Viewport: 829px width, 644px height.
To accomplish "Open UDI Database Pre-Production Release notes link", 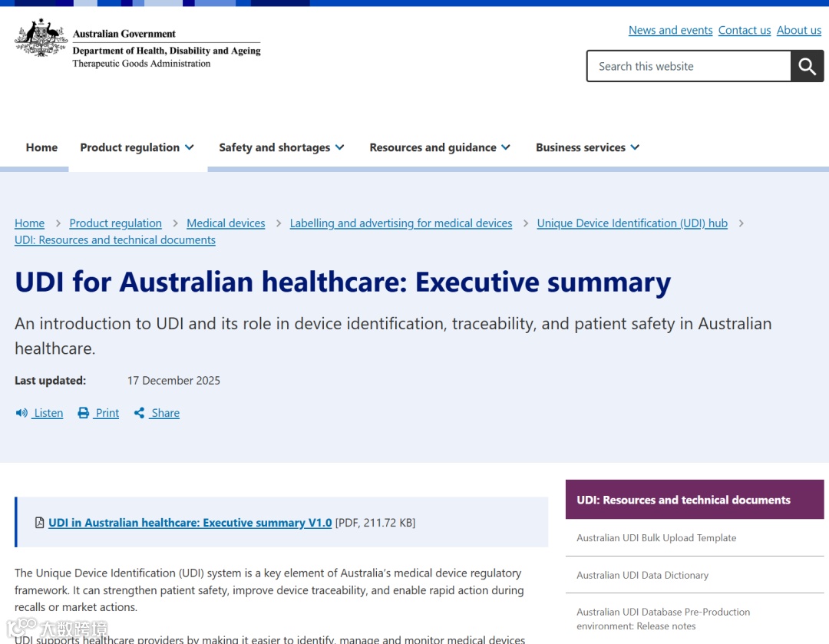I will point(663,619).
